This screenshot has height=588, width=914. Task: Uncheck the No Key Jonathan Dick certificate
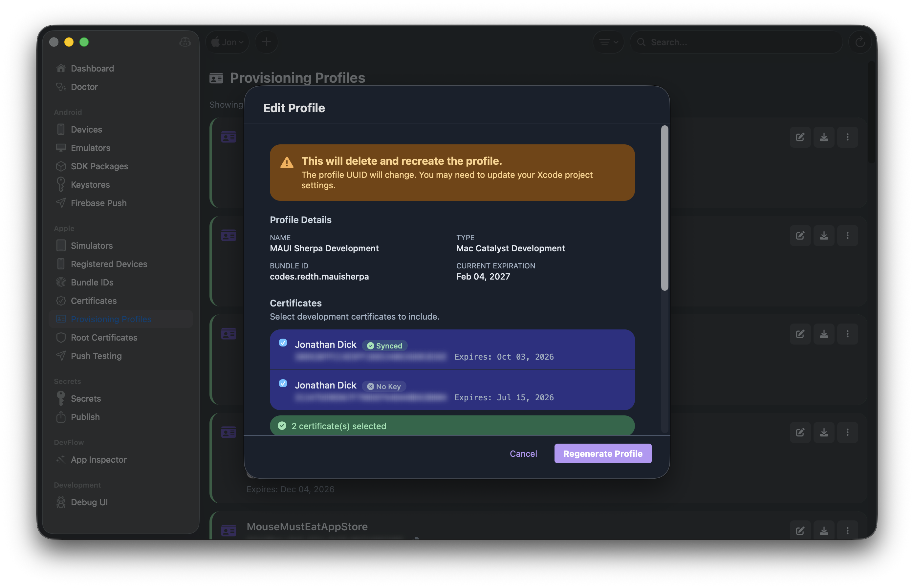pos(283,383)
